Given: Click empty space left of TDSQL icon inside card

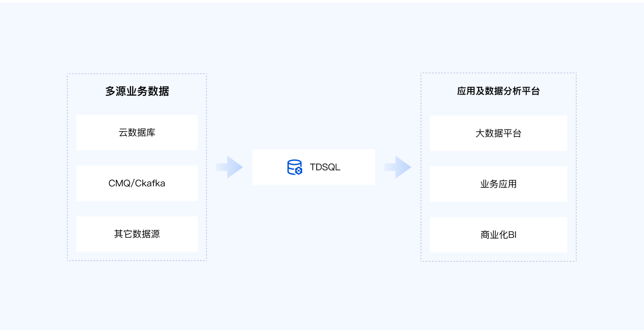Looking at the screenshot, I should tap(268, 167).
